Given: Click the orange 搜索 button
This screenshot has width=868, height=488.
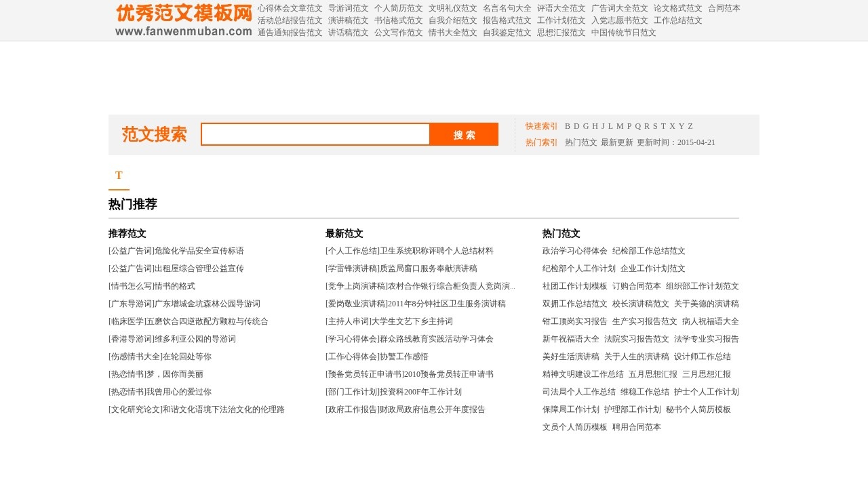Looking at the screenshot, I should coord(464,134).
